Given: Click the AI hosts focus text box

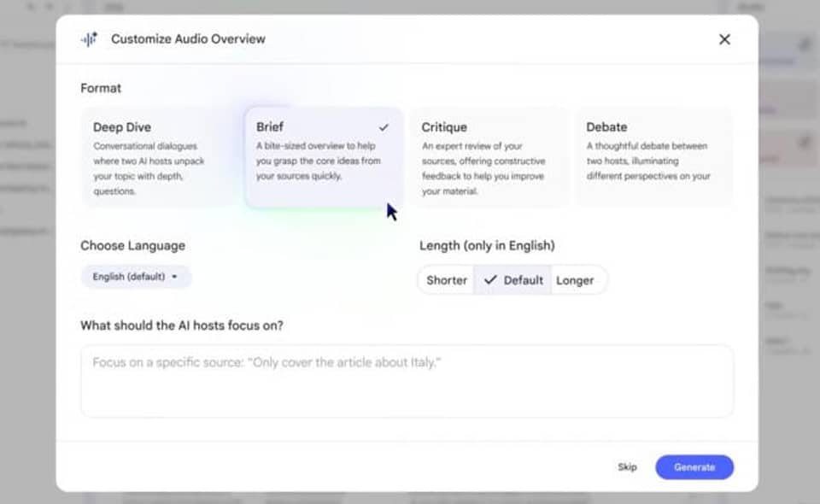Looking at the screenshot, I should (x=407, y=381).
